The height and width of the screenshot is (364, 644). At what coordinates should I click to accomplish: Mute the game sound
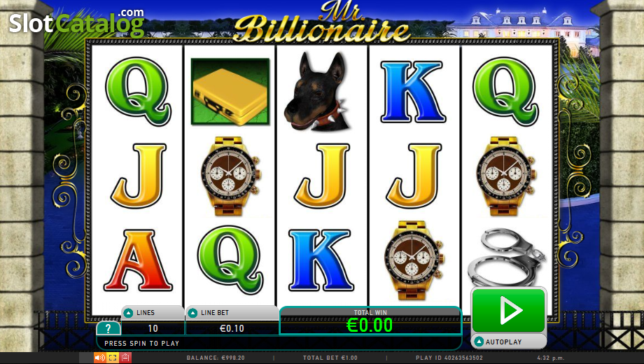(x=99, y=358)
